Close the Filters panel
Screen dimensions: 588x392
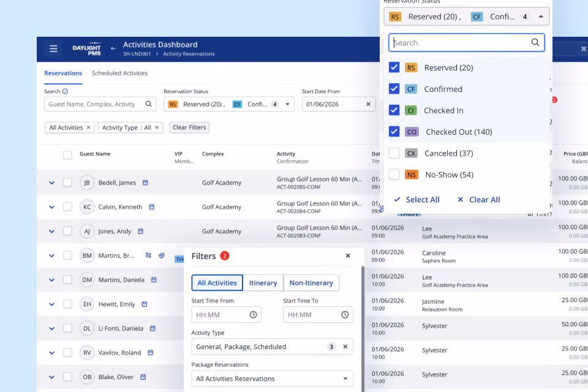coord(348,256)
